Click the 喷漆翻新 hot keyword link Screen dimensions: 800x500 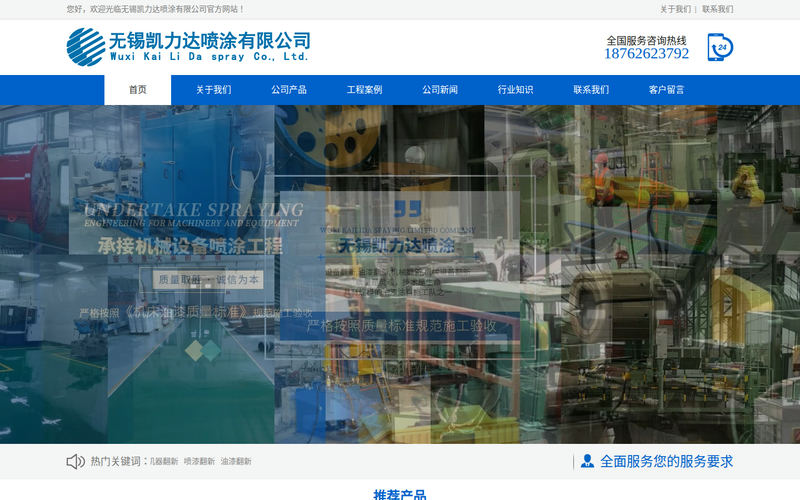pos(199,461)
